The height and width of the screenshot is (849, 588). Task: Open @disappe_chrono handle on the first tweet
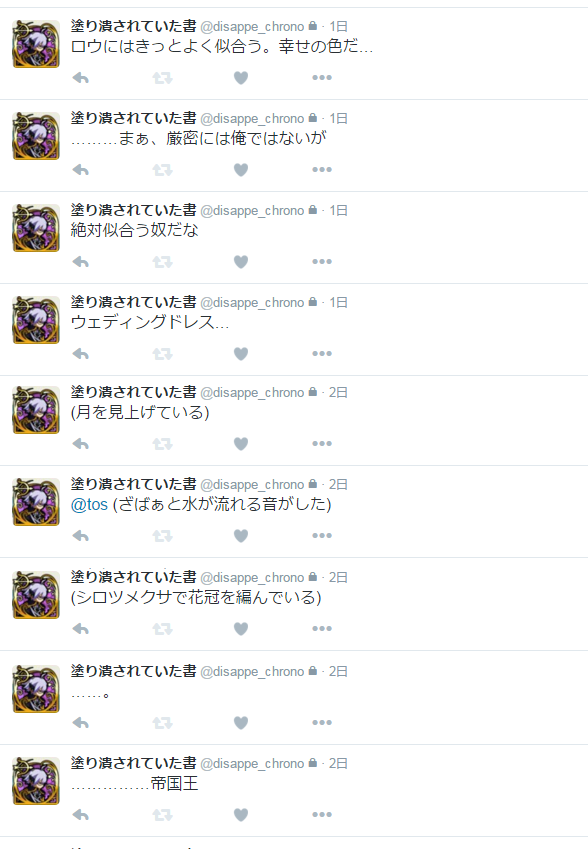(x=252, y=27)
